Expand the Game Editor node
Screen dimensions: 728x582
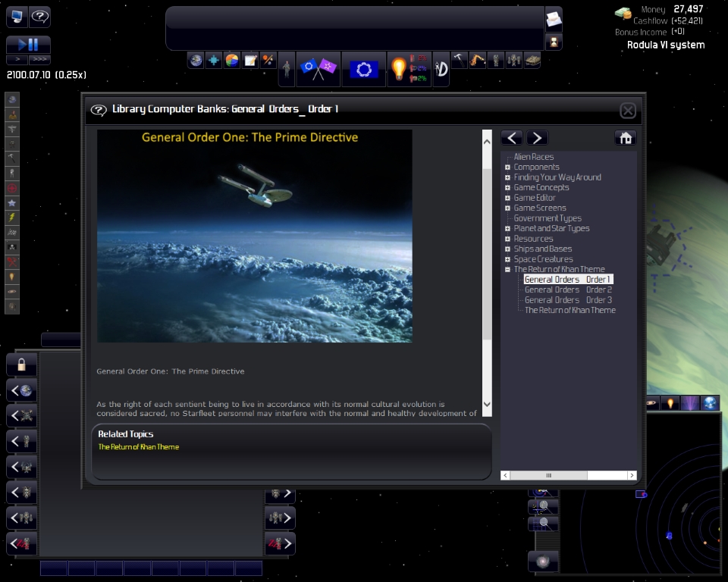[507, 198]
